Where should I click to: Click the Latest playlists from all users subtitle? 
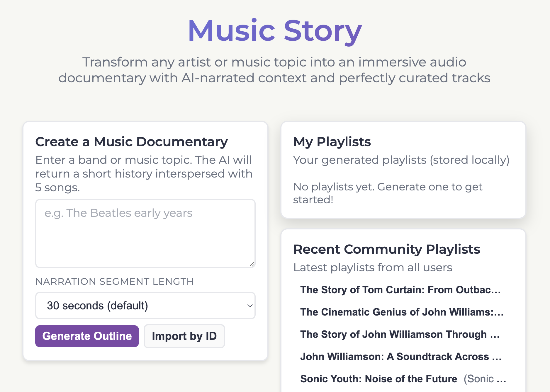tap(373, 267)
